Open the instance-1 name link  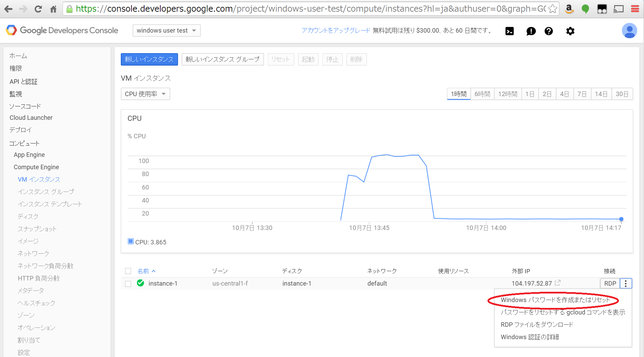tap(163, 284)
